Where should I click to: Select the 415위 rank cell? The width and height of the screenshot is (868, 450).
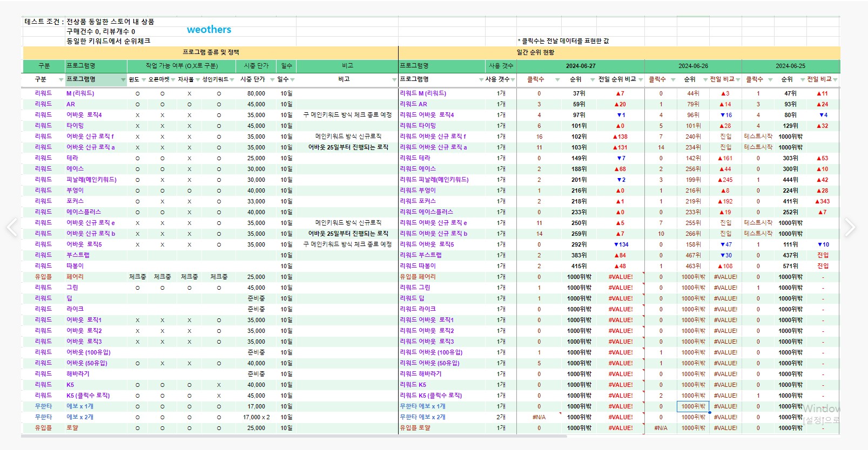coord(579,266)
